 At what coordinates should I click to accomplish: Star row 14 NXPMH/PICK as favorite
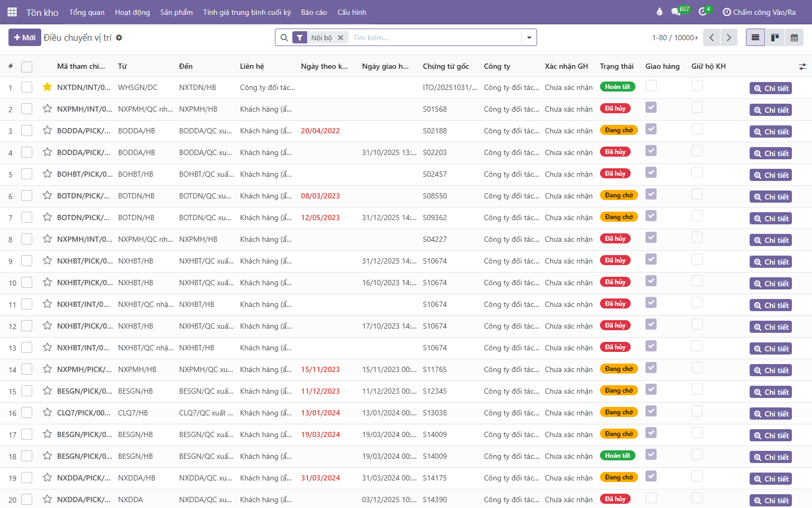tap(47, 369)
